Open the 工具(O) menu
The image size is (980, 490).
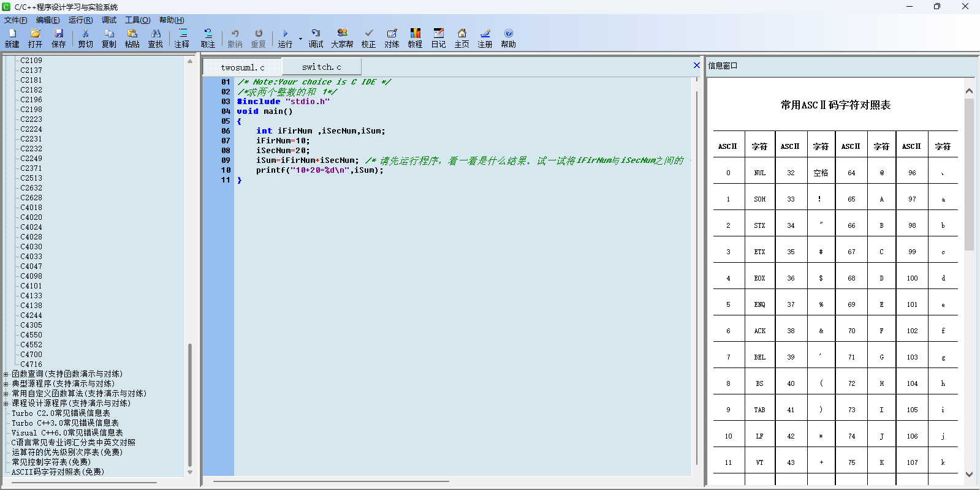point(137,20)
